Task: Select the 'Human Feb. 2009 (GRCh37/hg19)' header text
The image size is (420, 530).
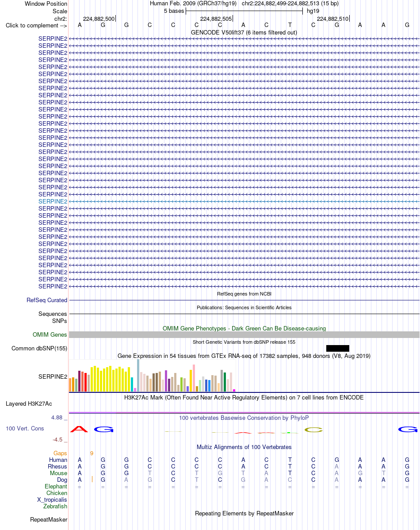Action: [193, 4]
